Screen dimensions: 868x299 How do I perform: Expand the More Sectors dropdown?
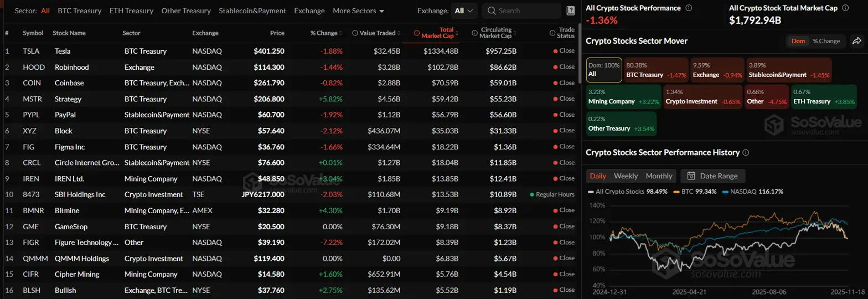(358, 11)
